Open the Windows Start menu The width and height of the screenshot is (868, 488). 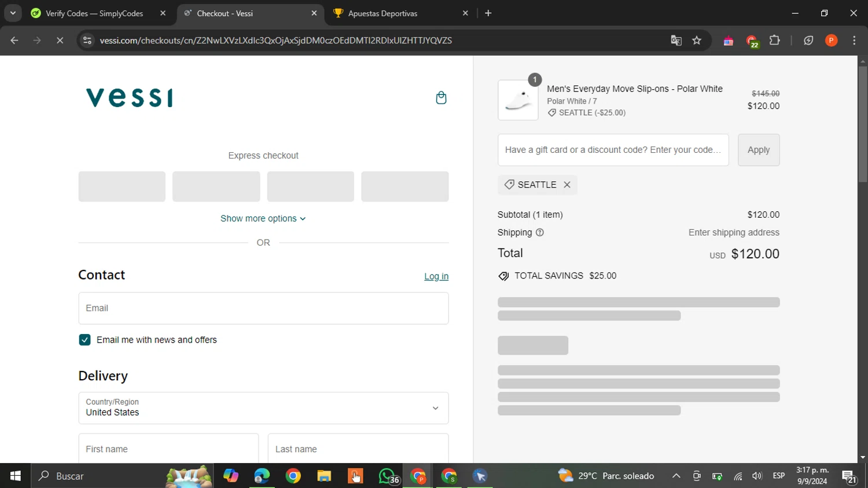tap(16, 476)
